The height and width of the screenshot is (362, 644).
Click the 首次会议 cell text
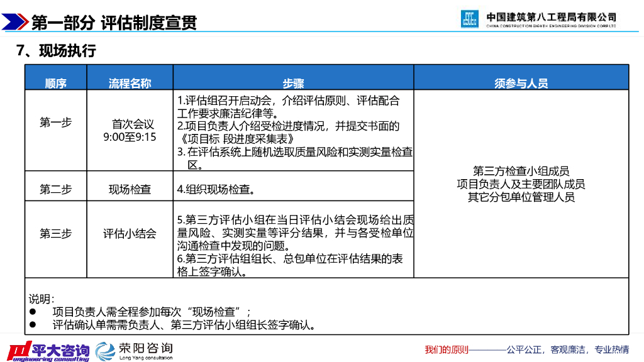pyautogui.click(x=133, y=124)
